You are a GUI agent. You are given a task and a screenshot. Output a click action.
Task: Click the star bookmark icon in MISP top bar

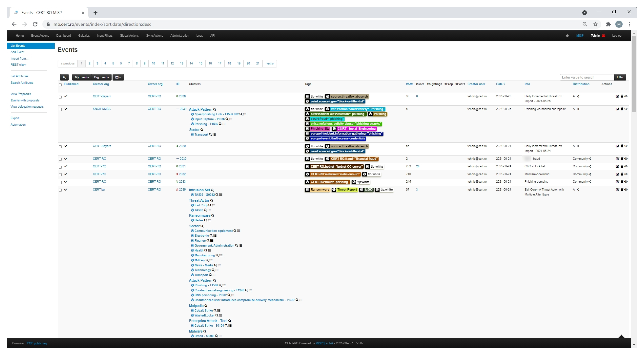tap(567, 36)
